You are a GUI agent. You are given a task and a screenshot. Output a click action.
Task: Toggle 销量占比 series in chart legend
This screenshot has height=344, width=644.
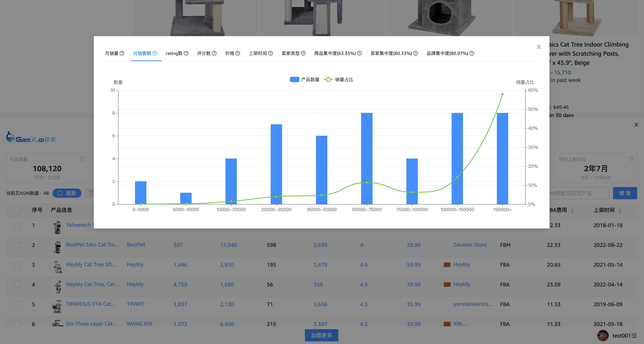click(x=339, y=80)
